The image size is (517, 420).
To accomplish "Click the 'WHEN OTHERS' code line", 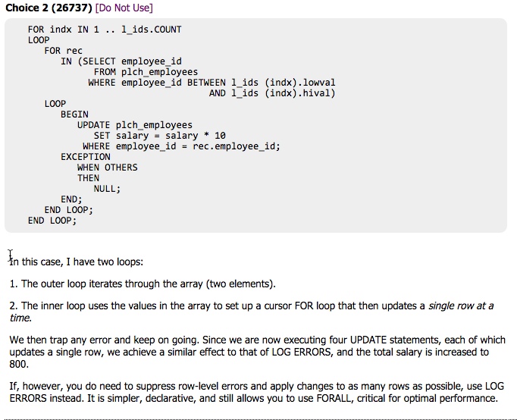I will tap(107, 168).
